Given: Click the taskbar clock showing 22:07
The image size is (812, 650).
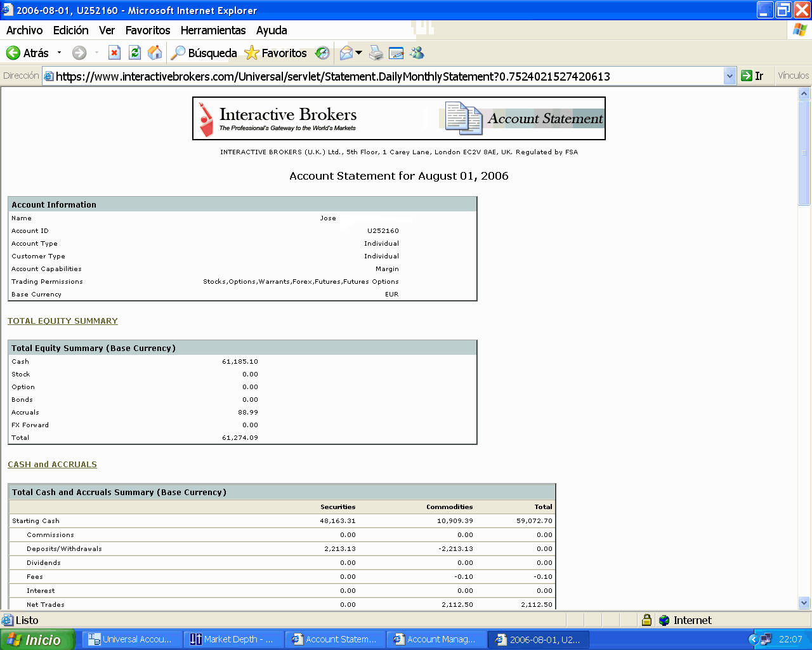Looking at the screenshot, I should 790,639.
